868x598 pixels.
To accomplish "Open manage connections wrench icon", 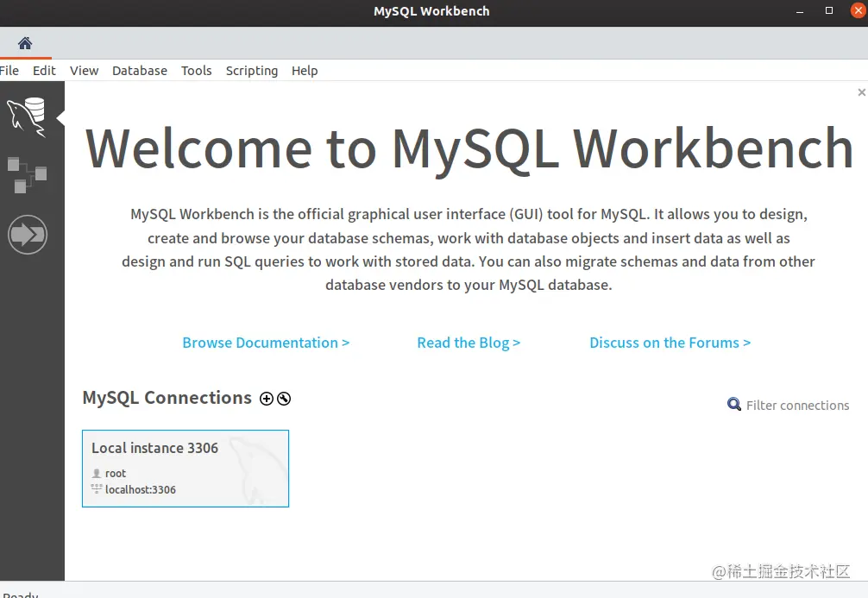I will [284, 399].
